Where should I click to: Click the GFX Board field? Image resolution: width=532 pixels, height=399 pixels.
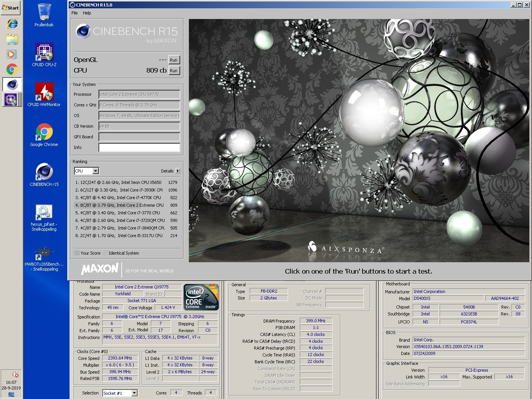pyautogui.click(x=139, y=137)
